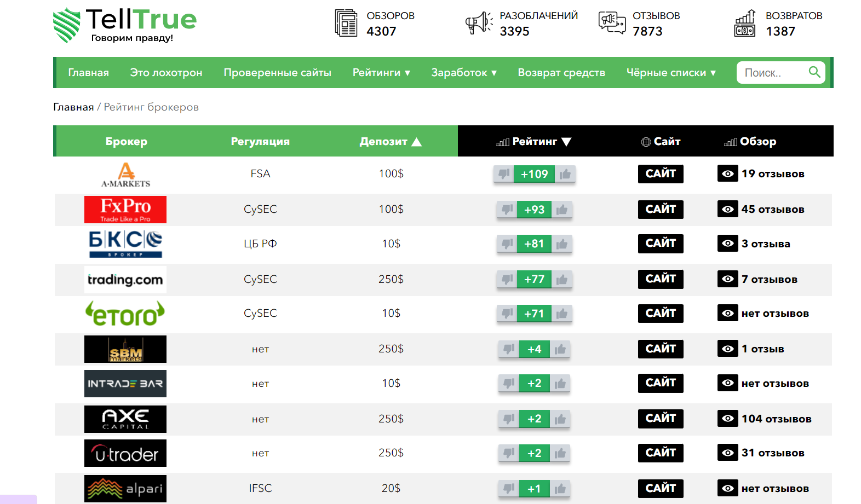Click eye icon beside 45 отзывов
This screenshot has height=504, width=861.
(727, 209)
